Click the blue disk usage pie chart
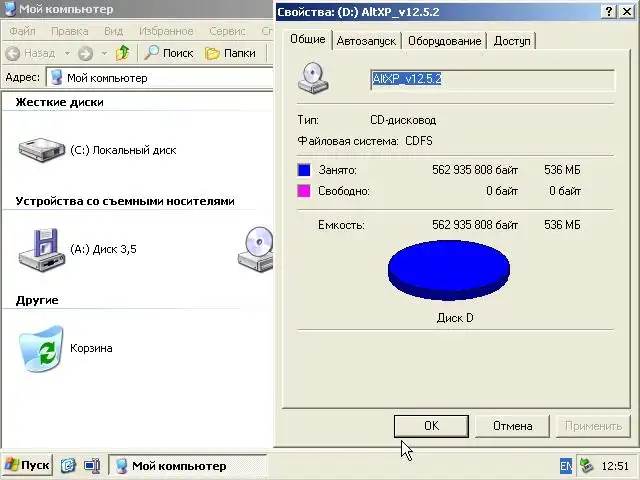This screenshot has height=480, width=640. 449,270
